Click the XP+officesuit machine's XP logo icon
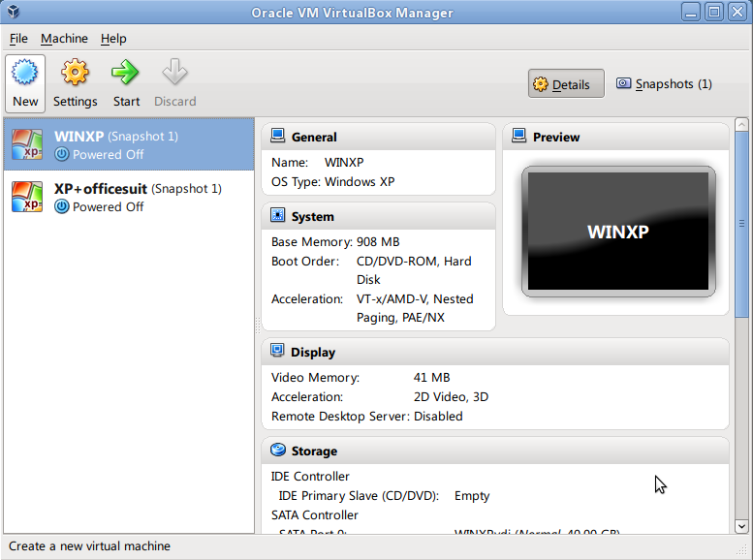The width and height of the screenshot is (753, 560). 27,197
